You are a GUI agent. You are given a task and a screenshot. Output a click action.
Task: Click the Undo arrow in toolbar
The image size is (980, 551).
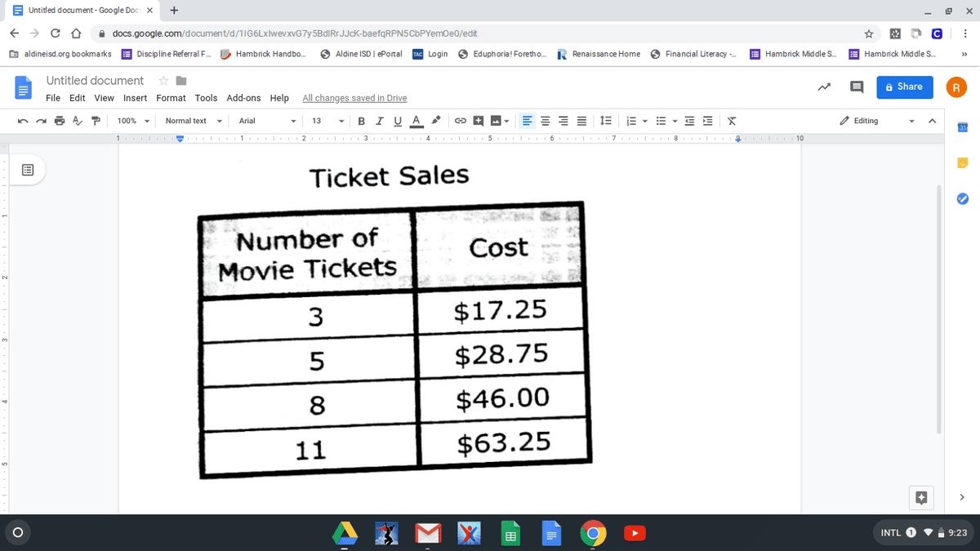point(24,121)
